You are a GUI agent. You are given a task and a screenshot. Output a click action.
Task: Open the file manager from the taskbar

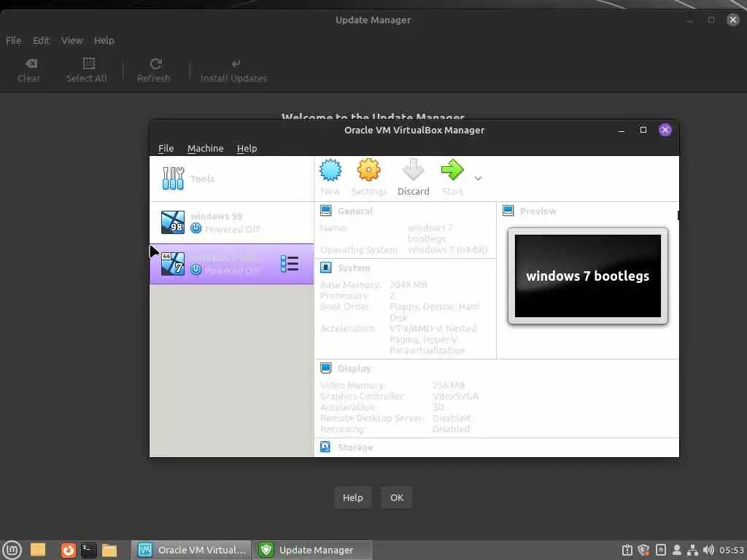109,550
